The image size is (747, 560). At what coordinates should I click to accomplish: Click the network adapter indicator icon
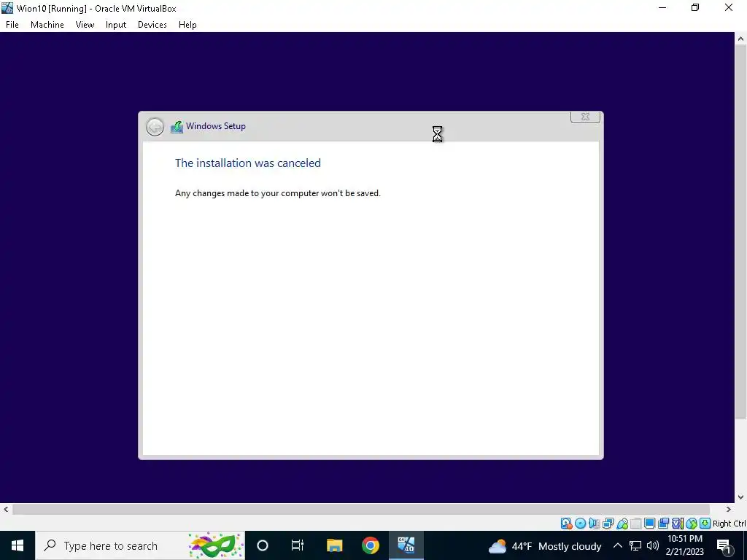[608, 524]
